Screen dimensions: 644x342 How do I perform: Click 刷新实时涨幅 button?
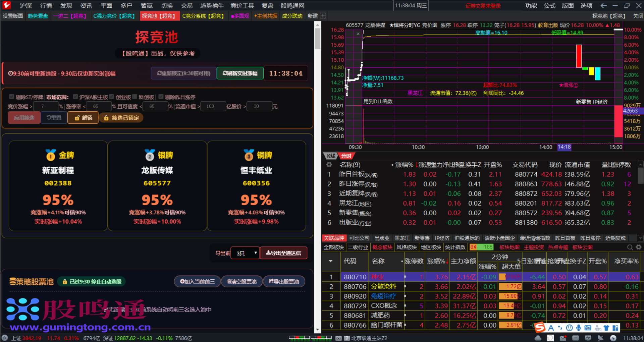click(240, 73)
